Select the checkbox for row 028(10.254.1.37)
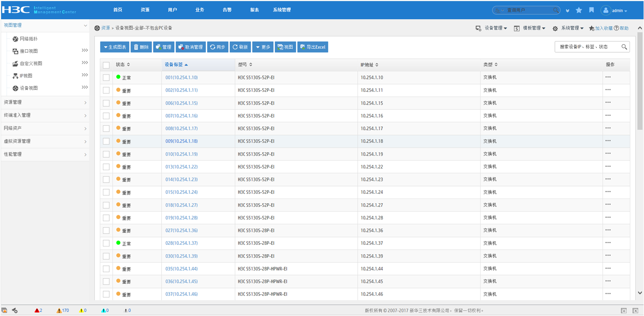 [x=106, y=243]
